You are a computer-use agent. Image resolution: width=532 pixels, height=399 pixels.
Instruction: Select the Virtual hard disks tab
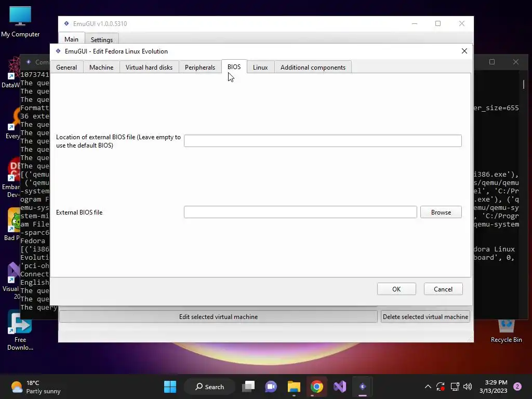click(x=149, y=67)
